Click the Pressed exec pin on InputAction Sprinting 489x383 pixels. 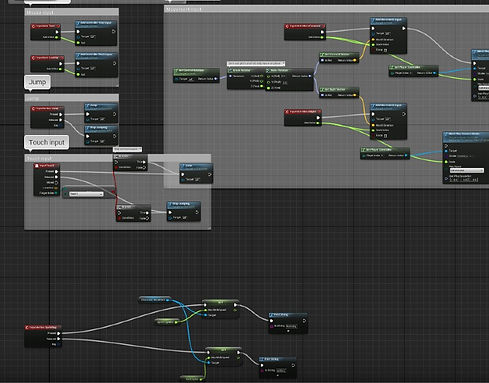(58, 333)
